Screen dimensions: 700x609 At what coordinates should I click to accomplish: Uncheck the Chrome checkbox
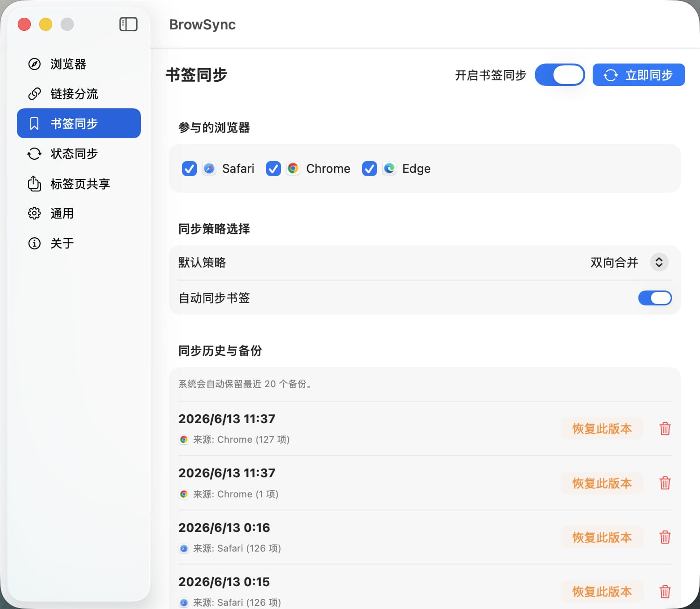[x=273, y=169]
